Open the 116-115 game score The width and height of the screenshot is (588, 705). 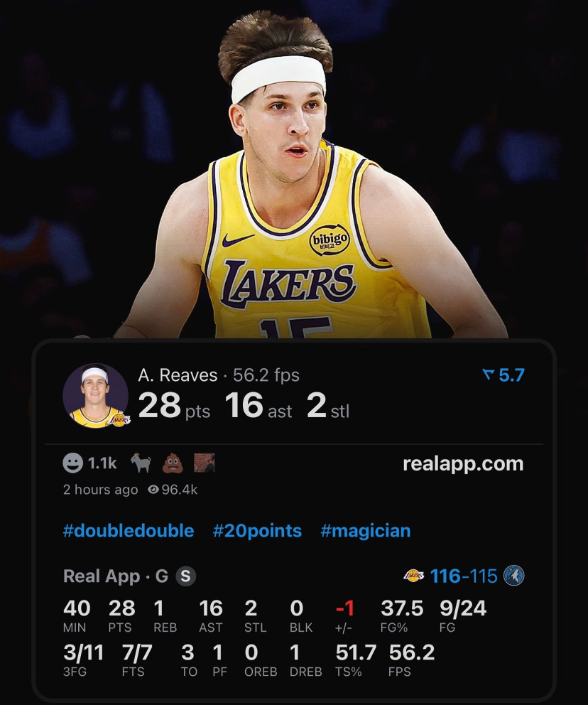point(464,576)
